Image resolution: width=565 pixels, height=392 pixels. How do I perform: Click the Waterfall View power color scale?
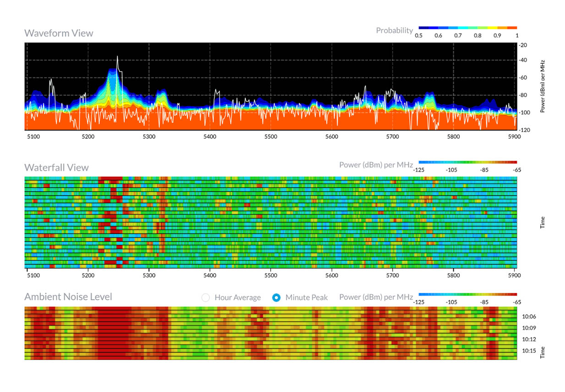tap(467, 162)
